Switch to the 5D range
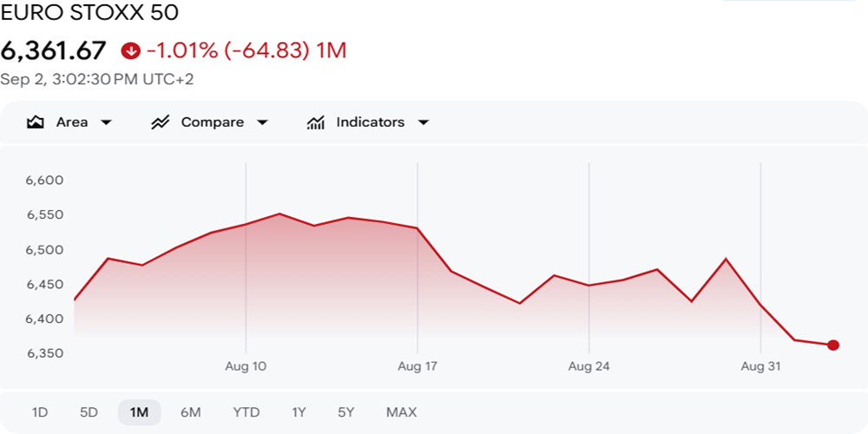The height and width of the screenshot is (434, 868). [89, 412]
